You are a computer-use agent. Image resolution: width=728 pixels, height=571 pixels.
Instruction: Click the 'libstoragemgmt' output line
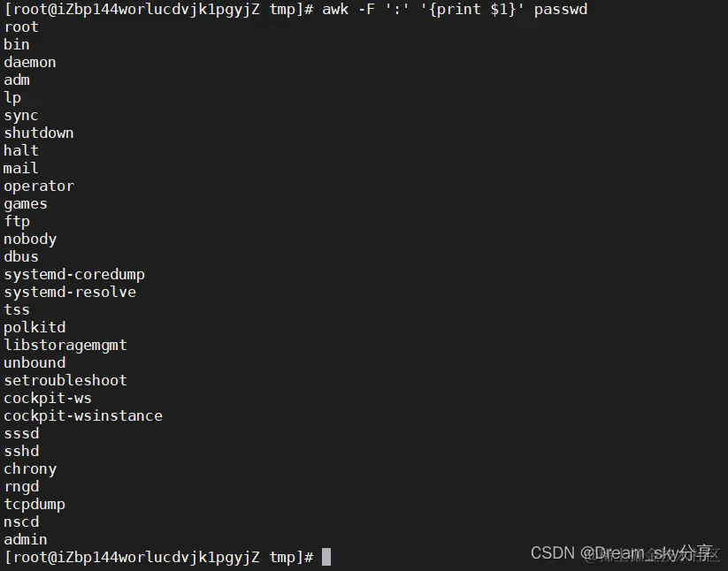[x=65, y=345]
